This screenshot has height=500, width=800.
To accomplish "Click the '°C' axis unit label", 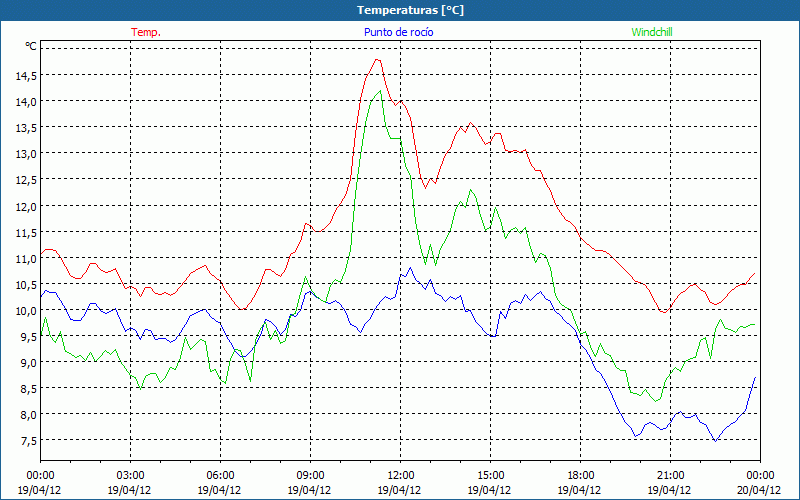I will coord(31,46).
